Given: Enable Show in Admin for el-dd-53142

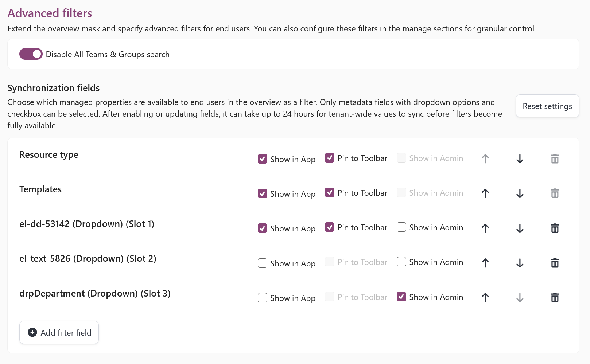Looking at the screenshot, I should coord(401,227).
